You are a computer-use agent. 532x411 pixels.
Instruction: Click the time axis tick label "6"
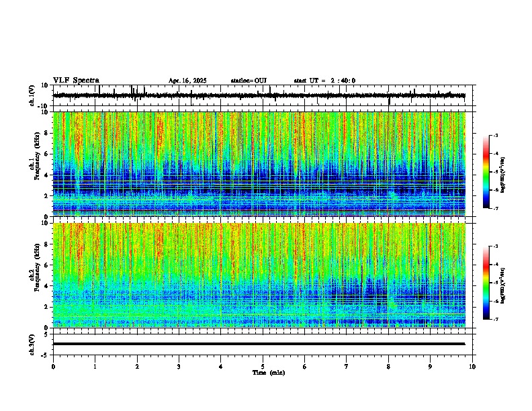(x=305, y=367)
